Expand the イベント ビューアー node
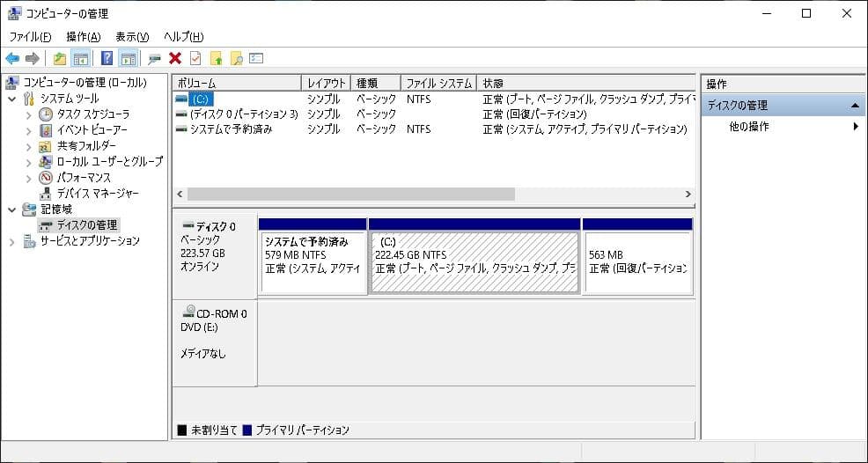Image resolution: width=868 pixels, height=463 pixels. 29,130
